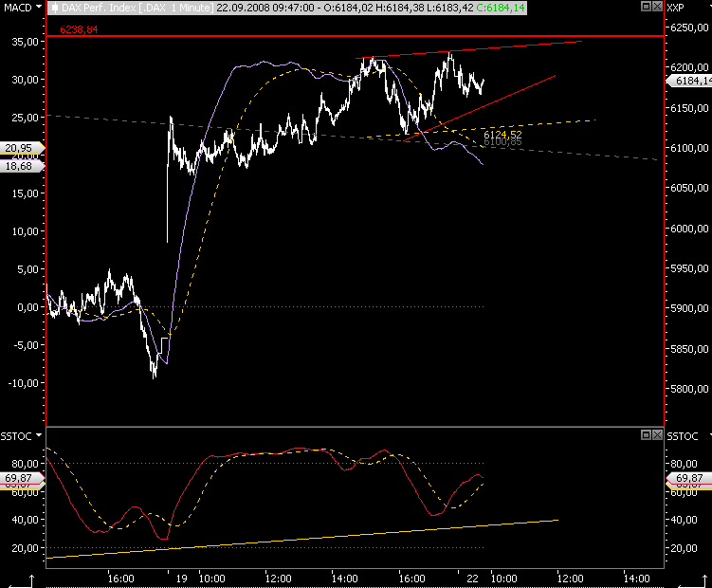712x588 pixels.
Task: Open the left SSTOC indicator dropdown
Action: 39,435
